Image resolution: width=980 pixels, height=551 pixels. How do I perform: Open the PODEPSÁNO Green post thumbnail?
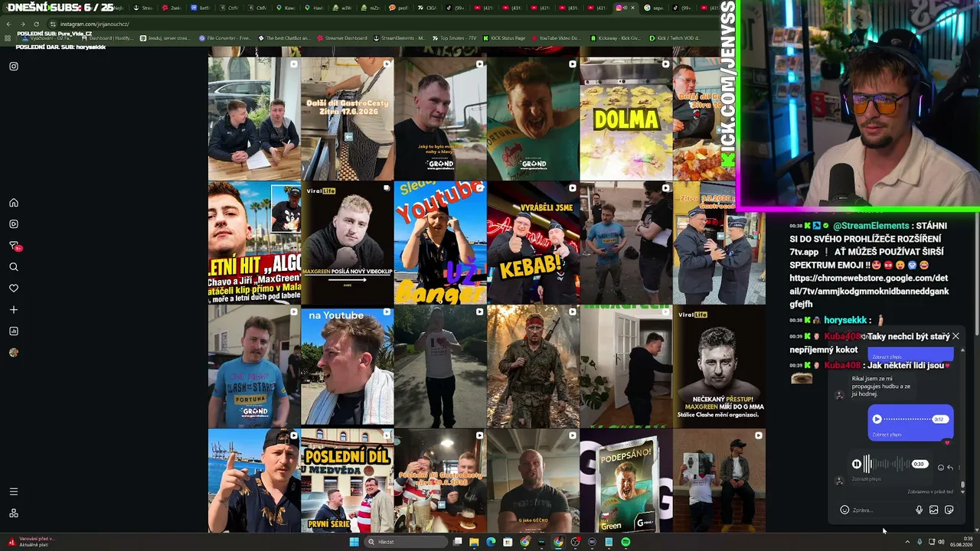click(626, 481)
